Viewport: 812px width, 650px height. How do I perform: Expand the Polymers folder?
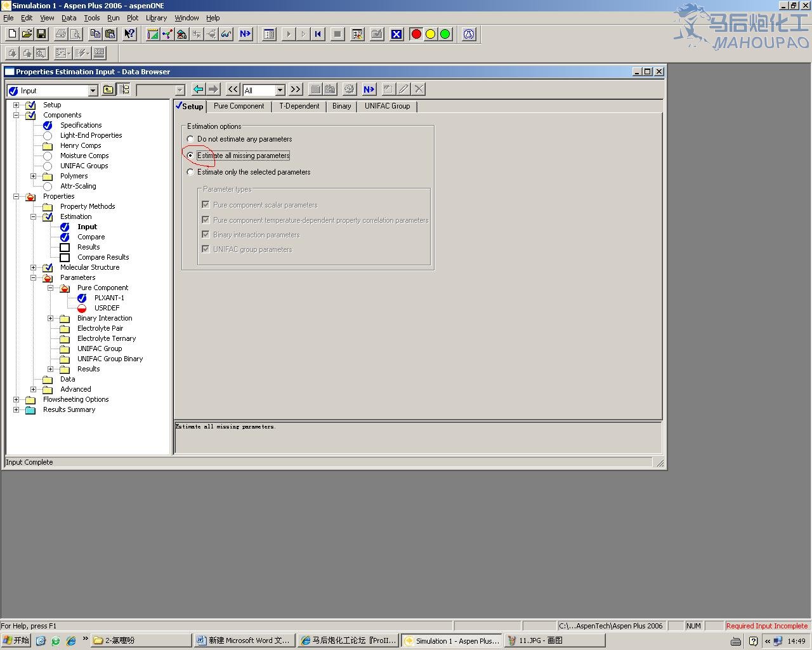pos(34,176)
